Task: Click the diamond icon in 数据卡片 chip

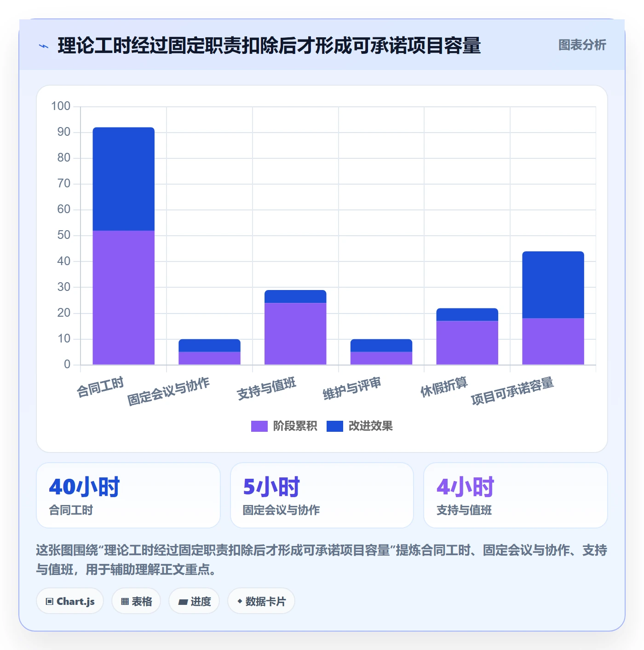Action: click(240, 601)
